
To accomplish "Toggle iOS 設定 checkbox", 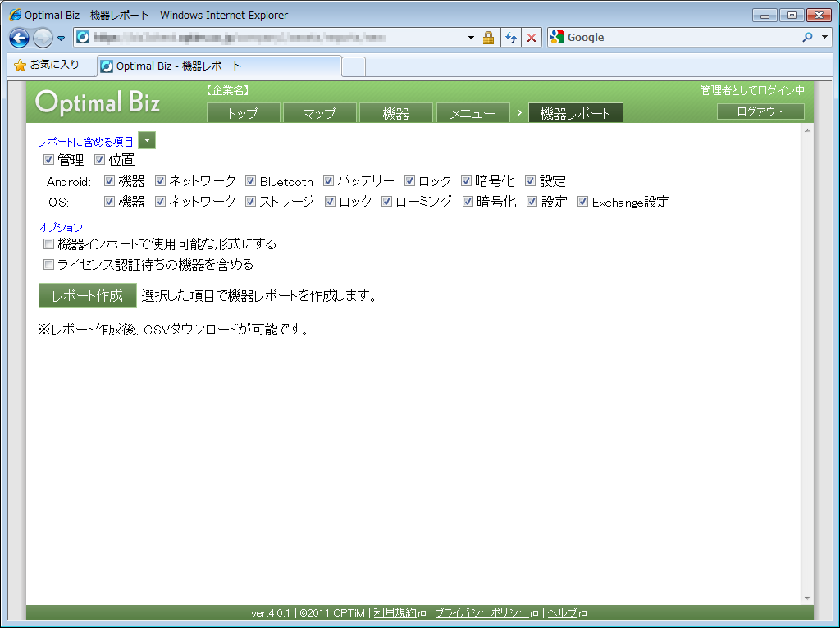I will 532,202.
